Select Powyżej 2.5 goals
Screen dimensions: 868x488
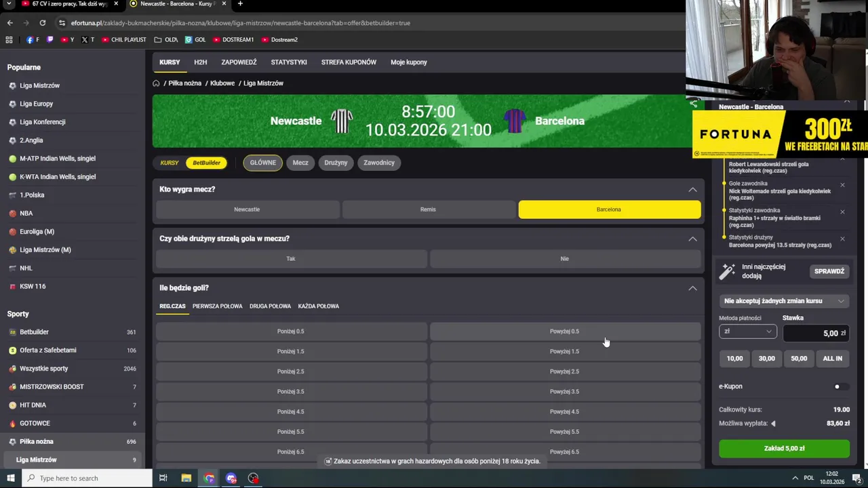(x=564, y=371)
